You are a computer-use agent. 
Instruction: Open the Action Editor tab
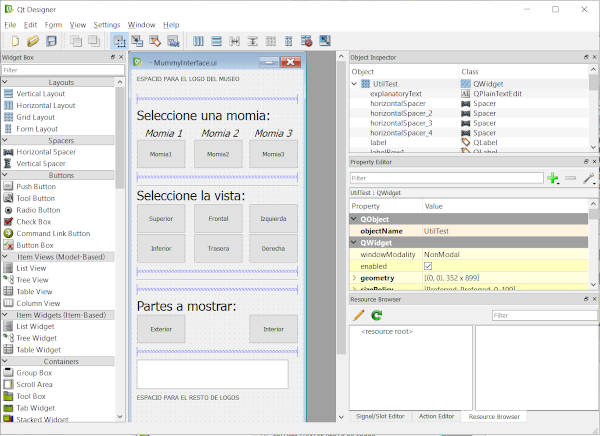[436, 416]
